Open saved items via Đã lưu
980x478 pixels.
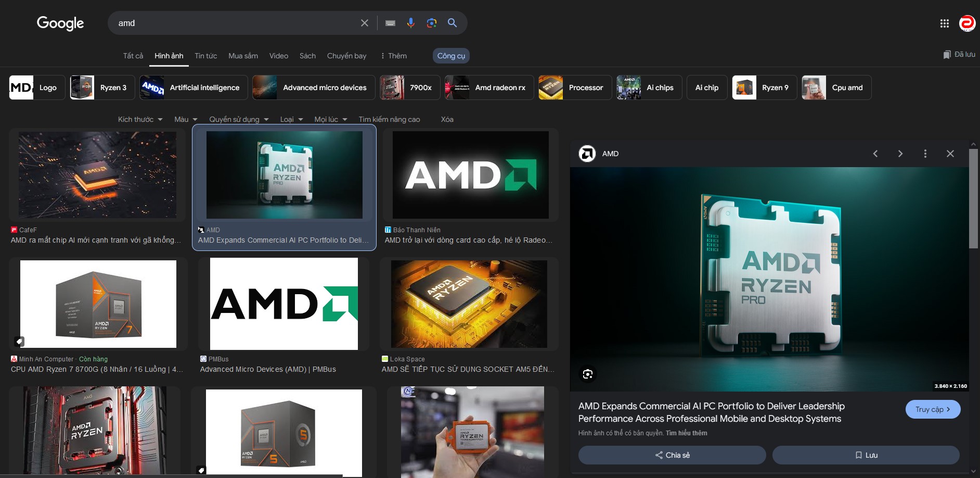click(x=959, y=55)
